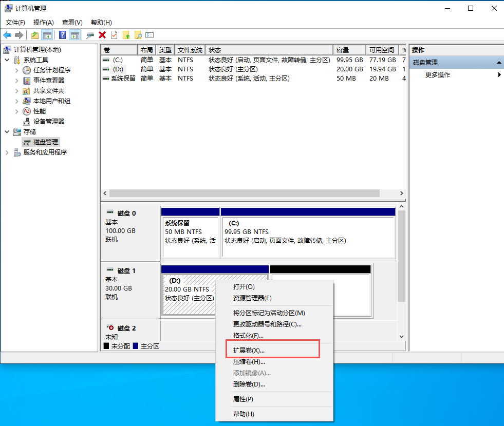Screen dimensions: 504x426
Task: Open the Action menu in menu bar
Action: pos(43,23)
